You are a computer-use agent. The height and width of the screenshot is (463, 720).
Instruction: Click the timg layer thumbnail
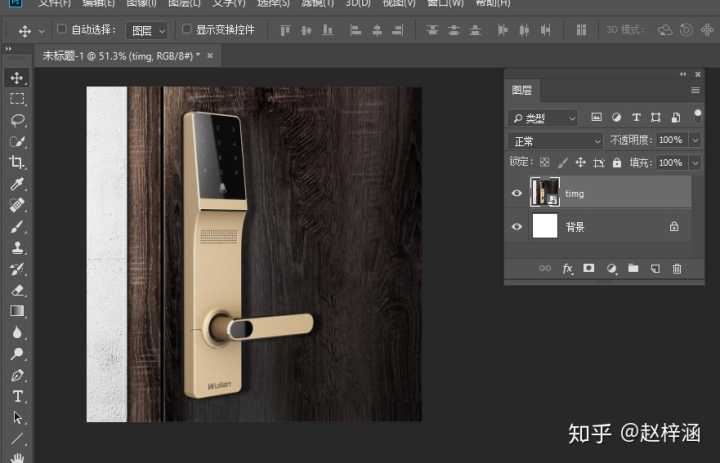(544, 192)
